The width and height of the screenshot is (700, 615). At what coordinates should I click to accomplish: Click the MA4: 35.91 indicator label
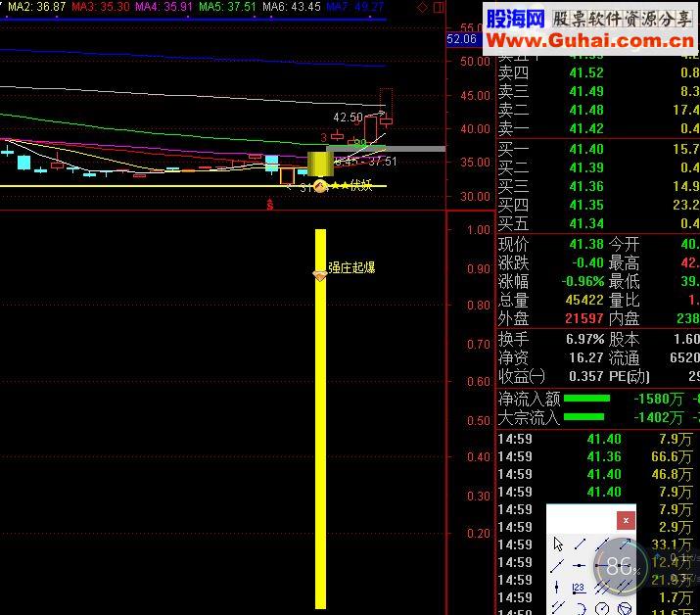click(x=163, y=7)
